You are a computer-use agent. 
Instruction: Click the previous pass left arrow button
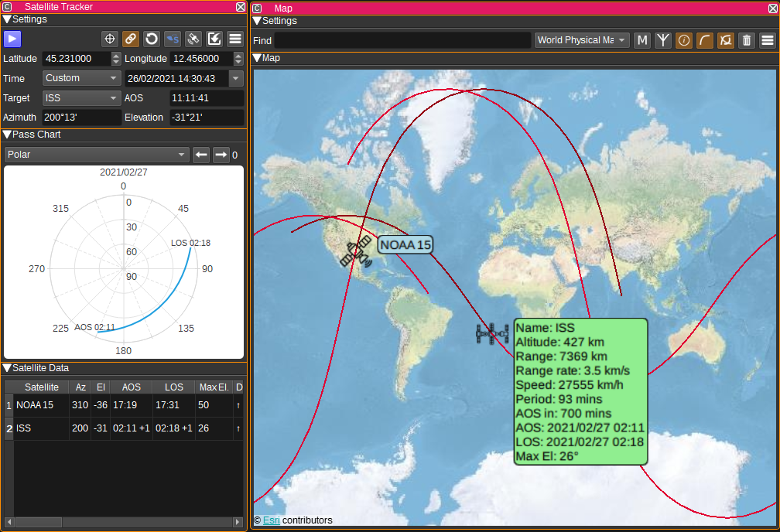(x=201, y=155)
